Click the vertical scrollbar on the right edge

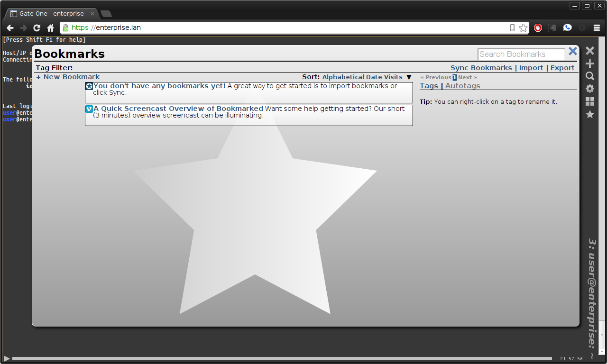(603, 190)
